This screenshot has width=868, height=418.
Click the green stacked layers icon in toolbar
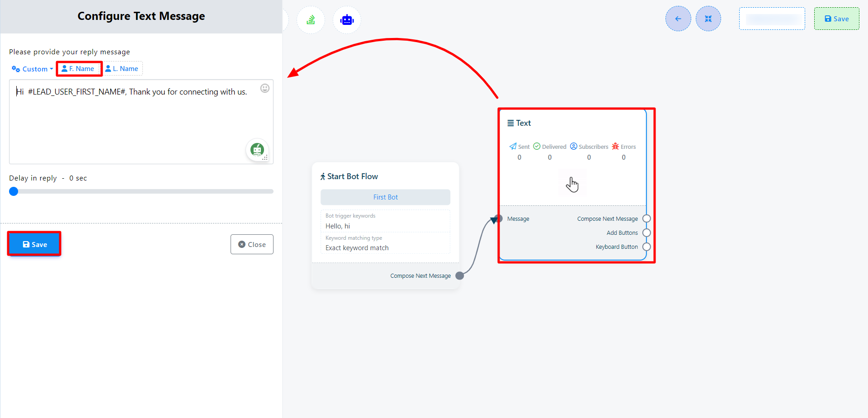311,20
